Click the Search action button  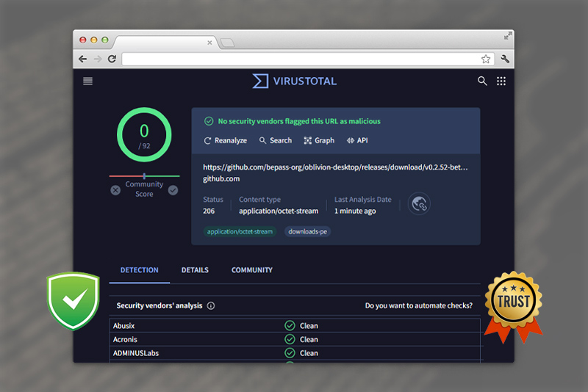click(275, 140)
